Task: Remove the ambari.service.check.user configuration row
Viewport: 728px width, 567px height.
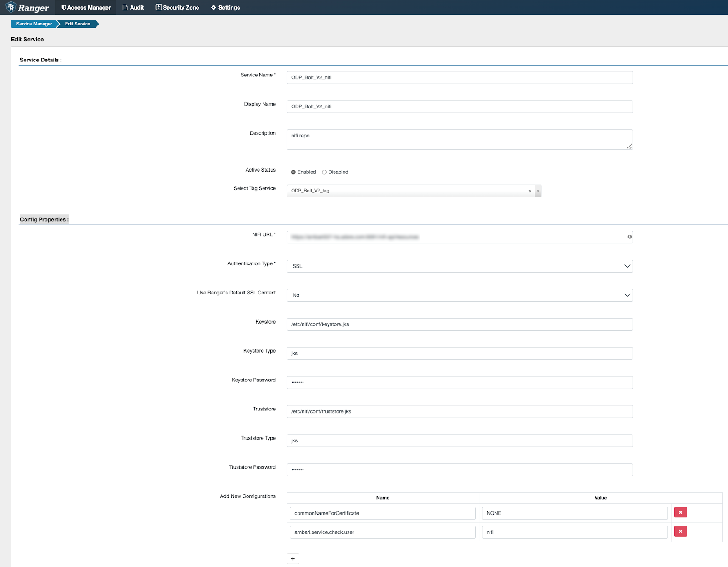Action: pyautogui.click(x=680, y=531)
